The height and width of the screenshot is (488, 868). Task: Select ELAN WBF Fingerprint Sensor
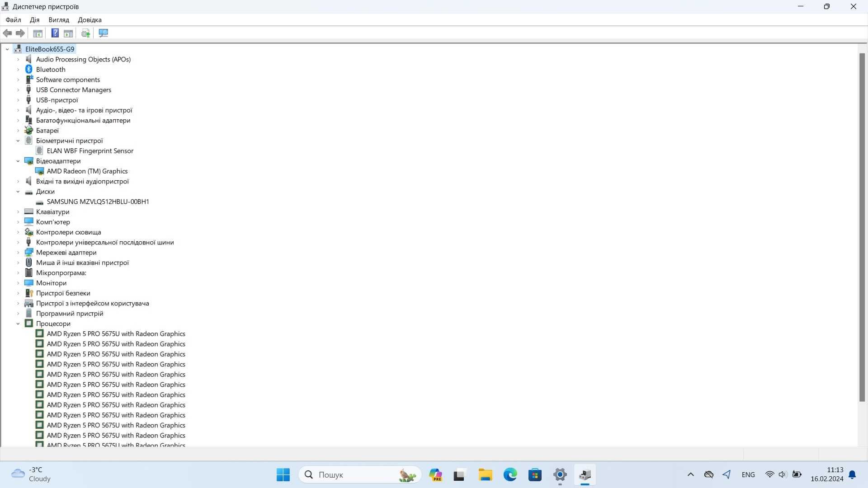coord(90,150)
